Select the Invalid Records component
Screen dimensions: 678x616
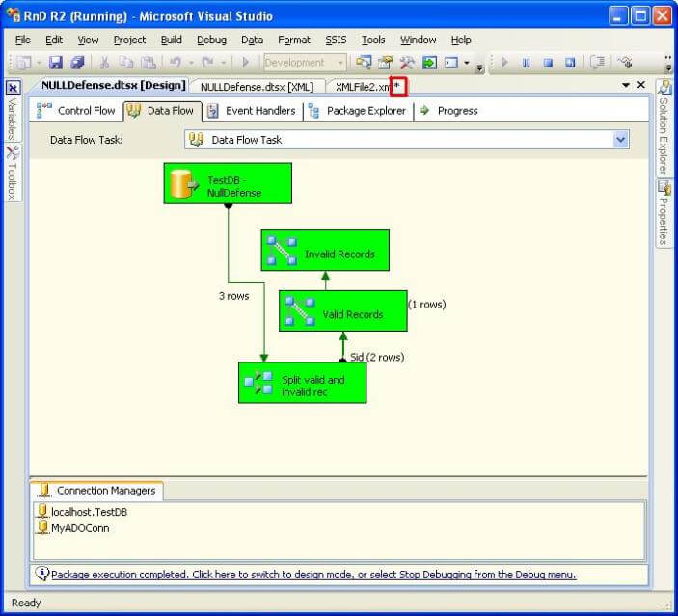[325, 251]
